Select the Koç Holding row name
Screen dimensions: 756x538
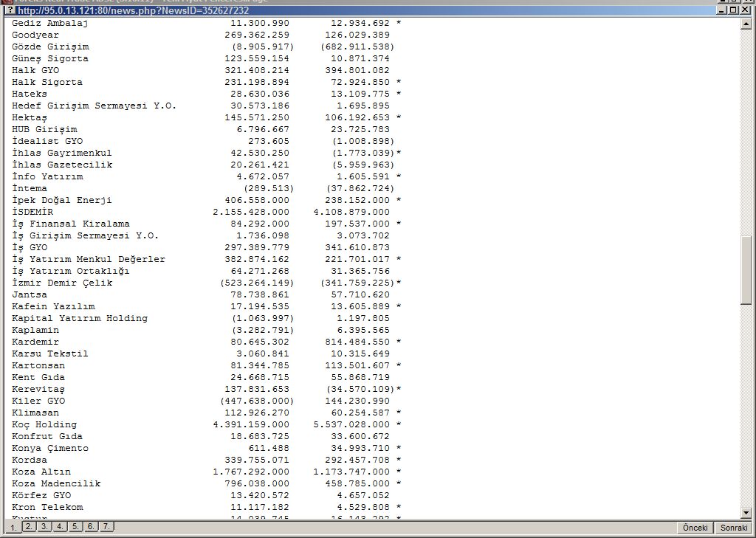tap(44, 424)
